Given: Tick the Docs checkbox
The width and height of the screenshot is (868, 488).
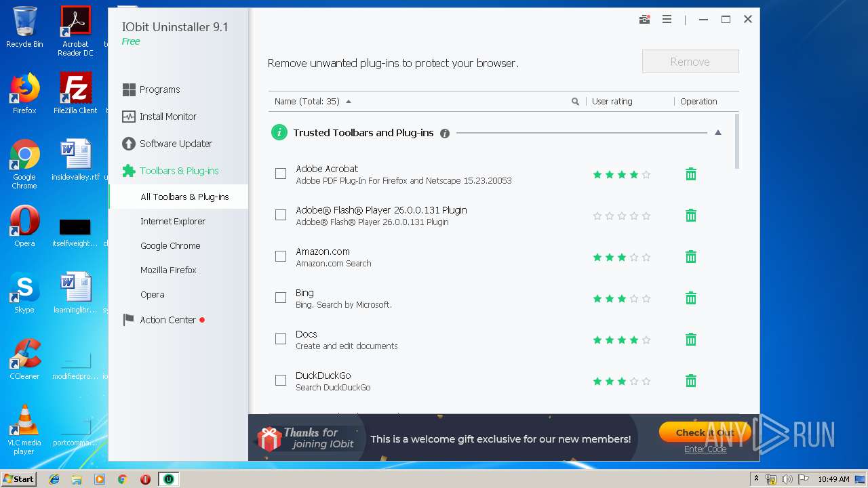Looking at the screenshot, I should point(281,340).
